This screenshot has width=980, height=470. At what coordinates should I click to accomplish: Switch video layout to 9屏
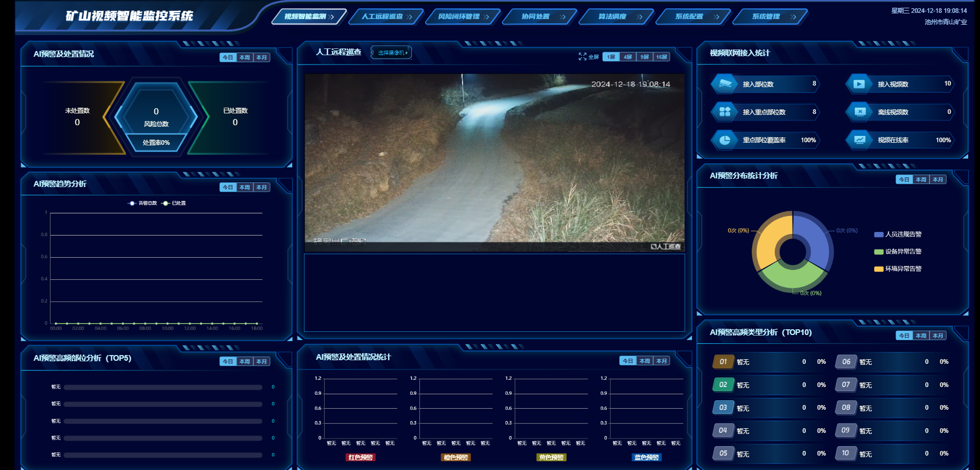(645, 57)
